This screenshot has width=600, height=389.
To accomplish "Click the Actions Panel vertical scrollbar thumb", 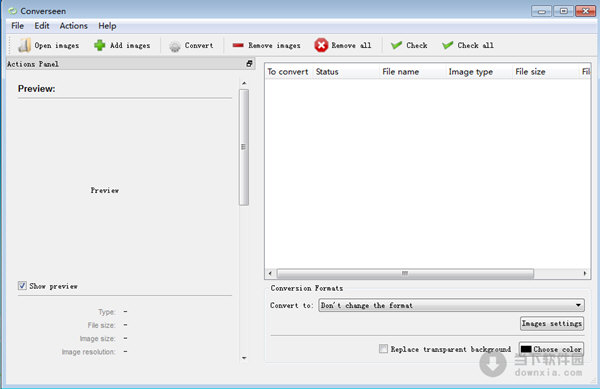I will pyautogui.click(x=244, y=147).
